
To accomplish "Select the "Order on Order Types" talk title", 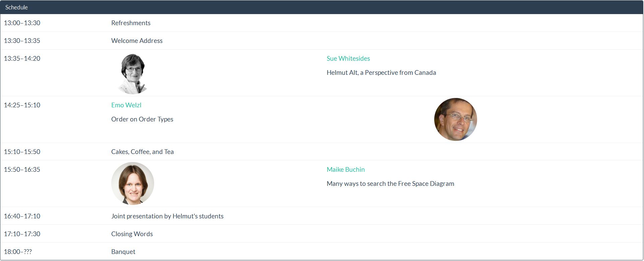I will click(142, 119).
